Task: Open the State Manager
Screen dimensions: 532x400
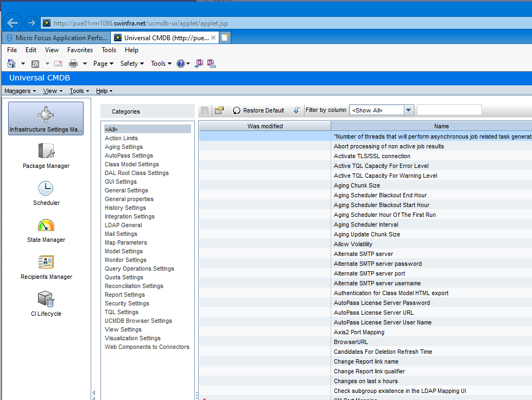Action: point(46,229)
